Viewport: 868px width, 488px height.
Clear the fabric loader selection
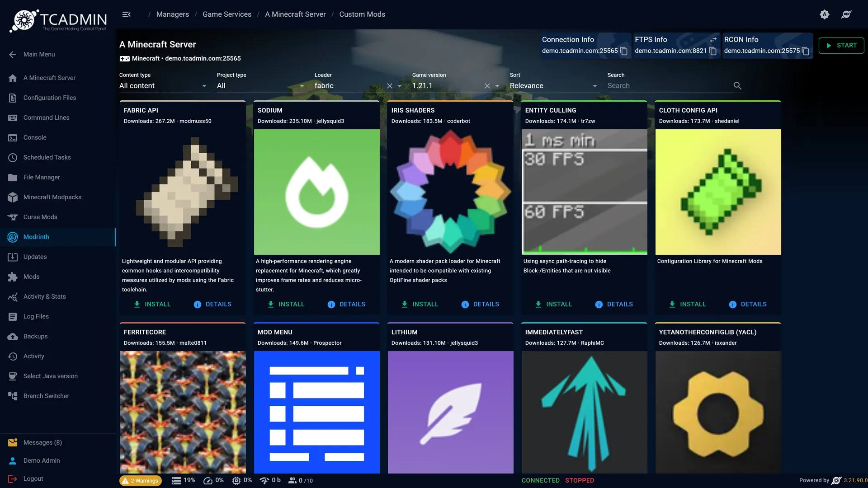389,86
